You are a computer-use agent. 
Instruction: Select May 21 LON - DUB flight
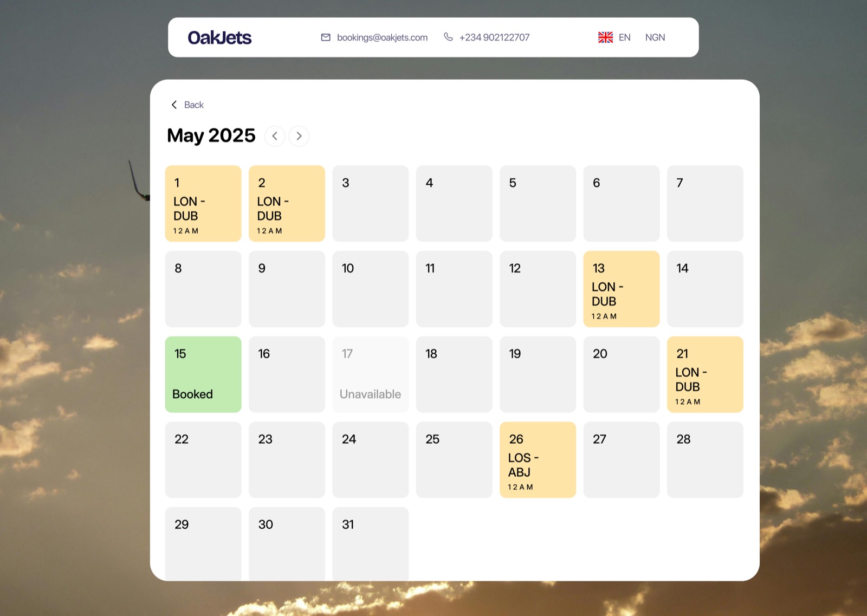click(705, 374)
